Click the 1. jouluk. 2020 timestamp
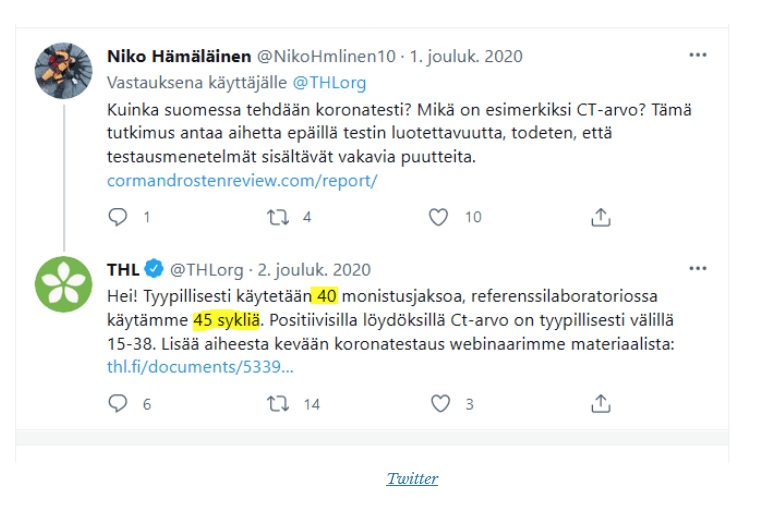The image size is (768, 508). click(x=465, y=57)
